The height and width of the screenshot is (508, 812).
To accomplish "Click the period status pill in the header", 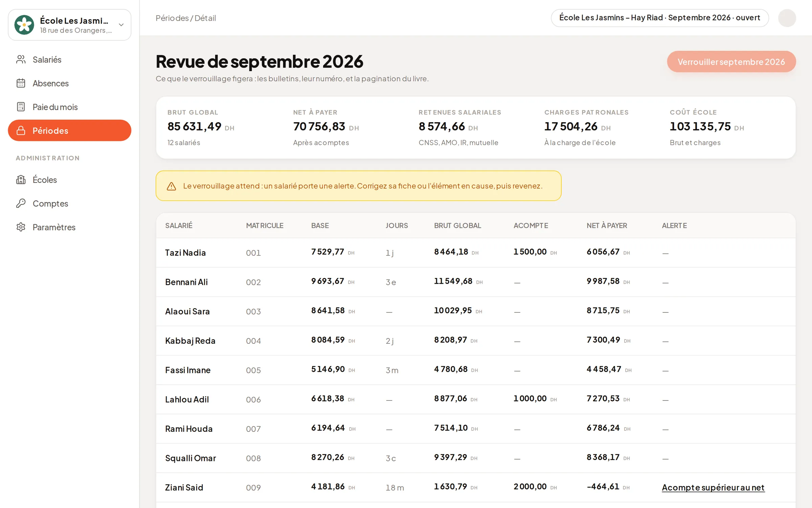I will tap(659, 18).
